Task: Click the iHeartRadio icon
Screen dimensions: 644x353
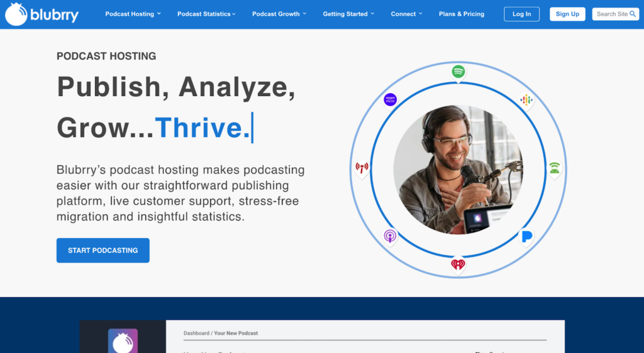Action: click(458, 264)
